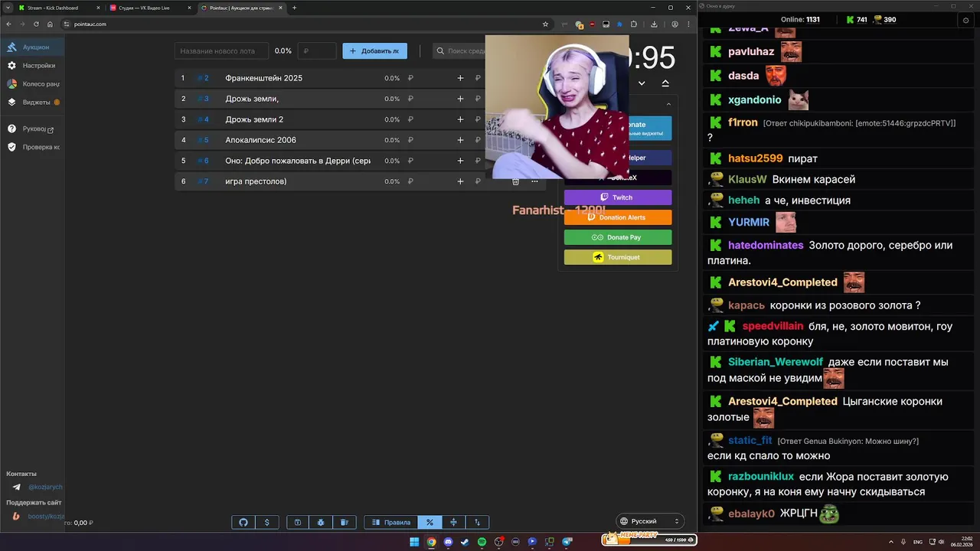Click the Tourniquet integration button
980x551 pixels.
pyautogui.click(x=618, y=257)
